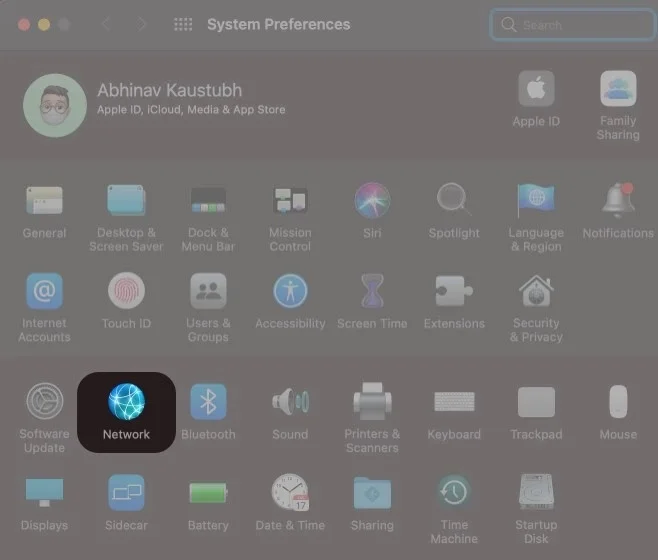Open Family Sharing settings
The image size is (658, 560).
click(x=617, y=90)
